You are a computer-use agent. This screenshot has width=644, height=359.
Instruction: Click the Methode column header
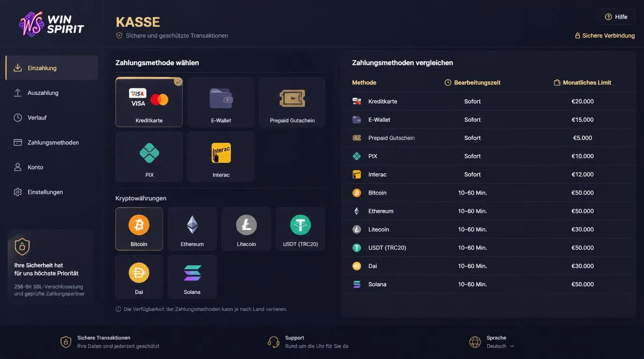tap(364, 83)
